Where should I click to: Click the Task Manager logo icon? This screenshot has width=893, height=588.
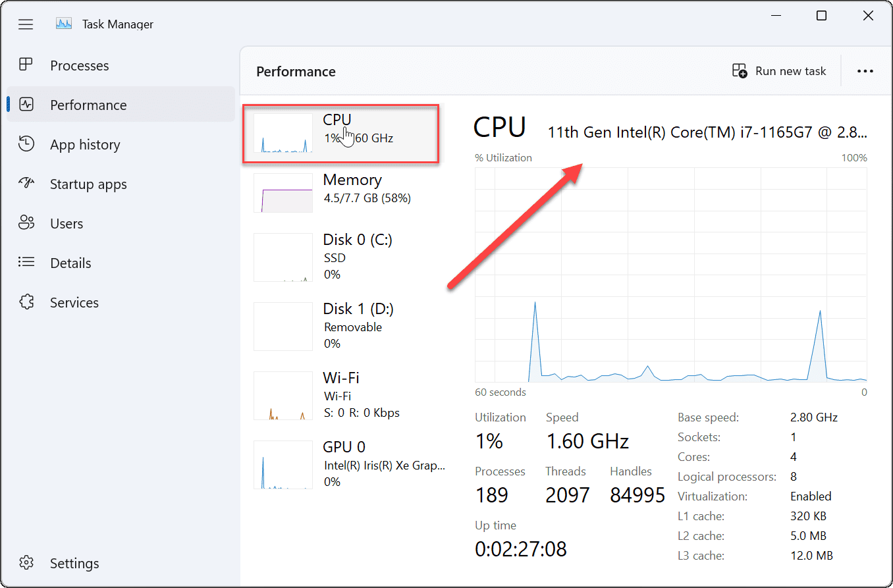tap(64, 23)
